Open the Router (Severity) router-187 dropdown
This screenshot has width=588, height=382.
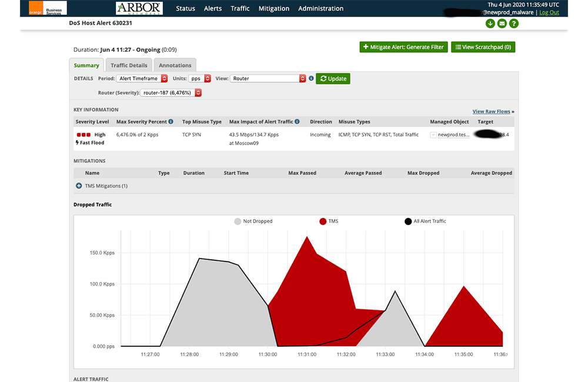pyautogui.click(x=171, y=93)
